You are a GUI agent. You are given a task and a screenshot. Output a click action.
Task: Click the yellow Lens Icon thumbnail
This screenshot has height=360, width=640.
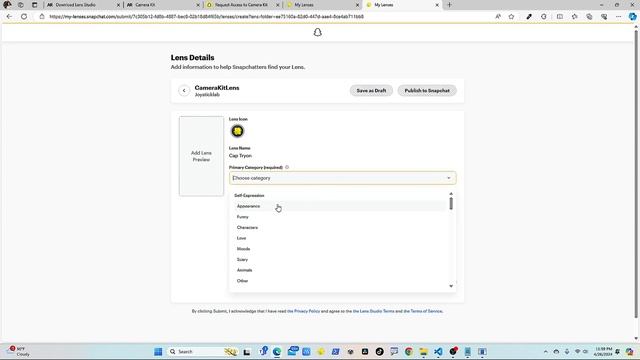click(237, 131)
